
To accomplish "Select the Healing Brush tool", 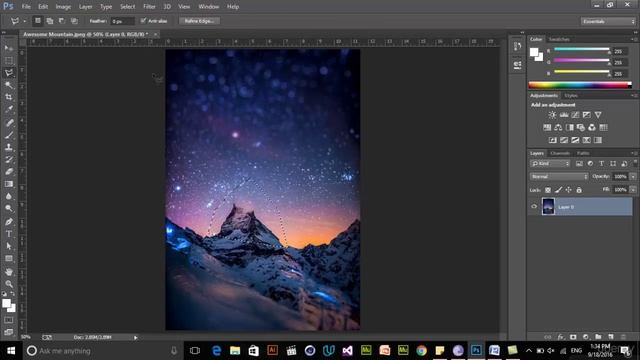I will click(9, 123).
